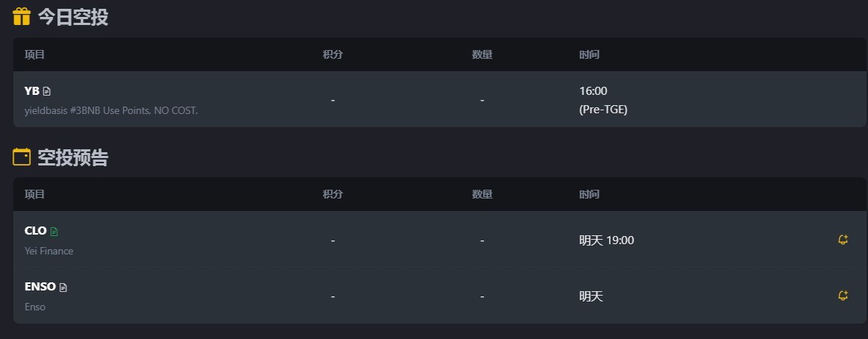Click the 积分 column header in 今日空投 table
Image resolution: width=868 pixels, height=339 pixels.
pyautogui.click(x=332, y=54)
